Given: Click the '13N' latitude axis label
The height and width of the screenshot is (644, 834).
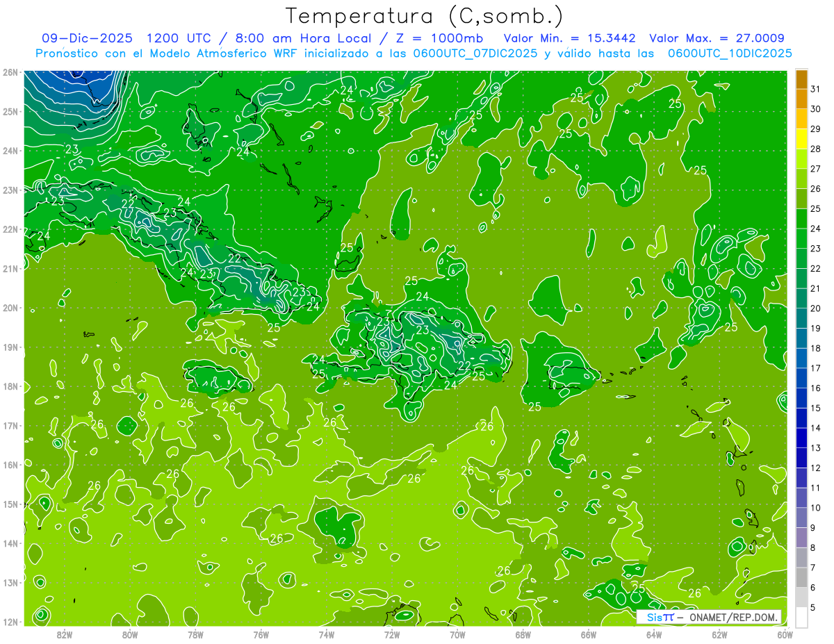Looking at the screenshot, I should coord(10,583).
